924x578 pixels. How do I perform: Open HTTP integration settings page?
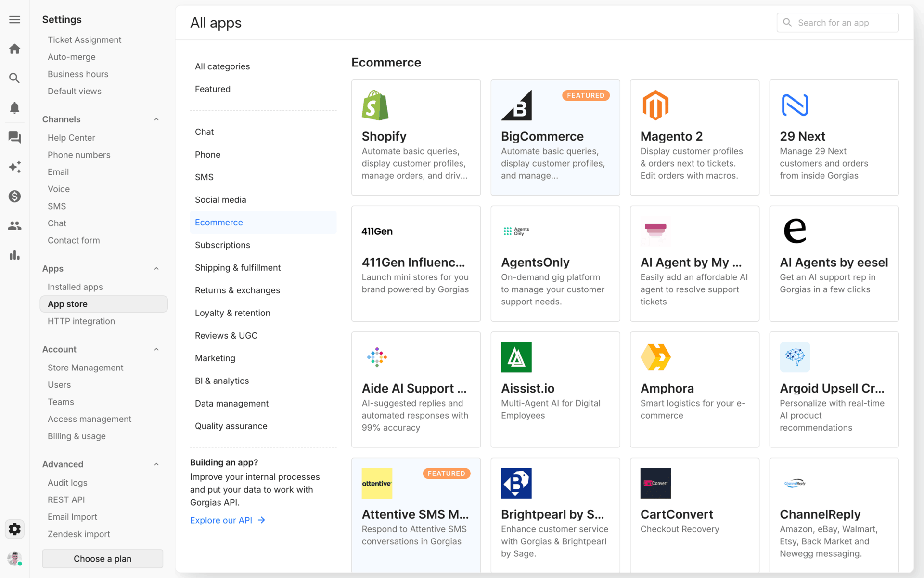(x=103, y=321)
